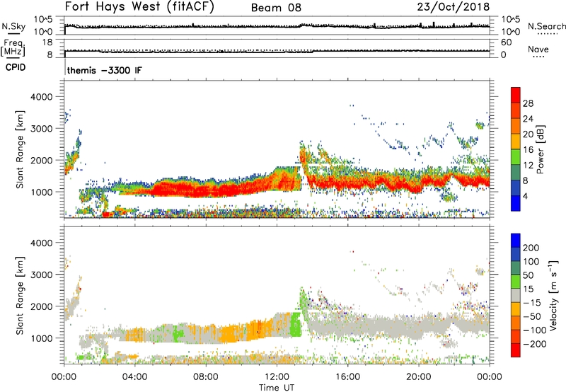Click the '4' tick on Power colorbar
Viewport: 566px width, 392px height.
pos(525,196)
